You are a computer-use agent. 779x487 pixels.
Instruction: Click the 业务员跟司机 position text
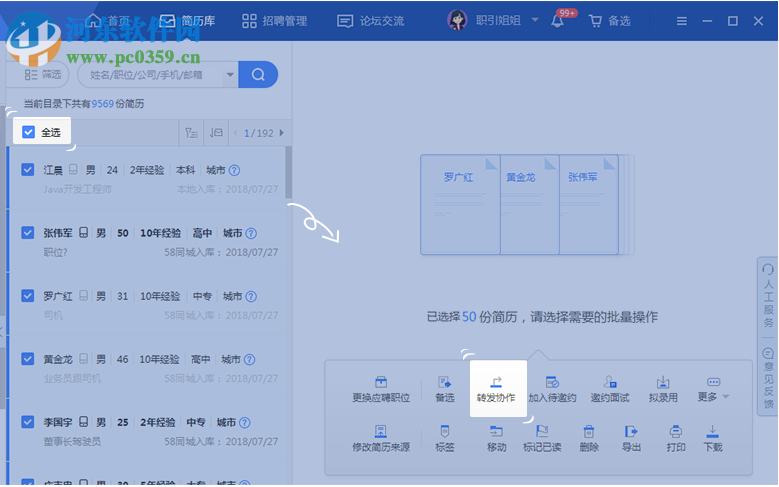click(x=72, y=379)
